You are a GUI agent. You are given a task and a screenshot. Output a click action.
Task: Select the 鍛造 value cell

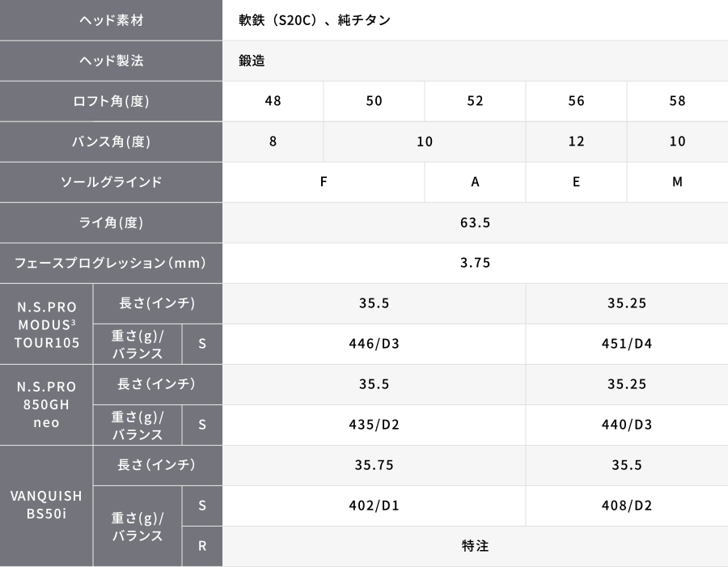pos(475,61)
